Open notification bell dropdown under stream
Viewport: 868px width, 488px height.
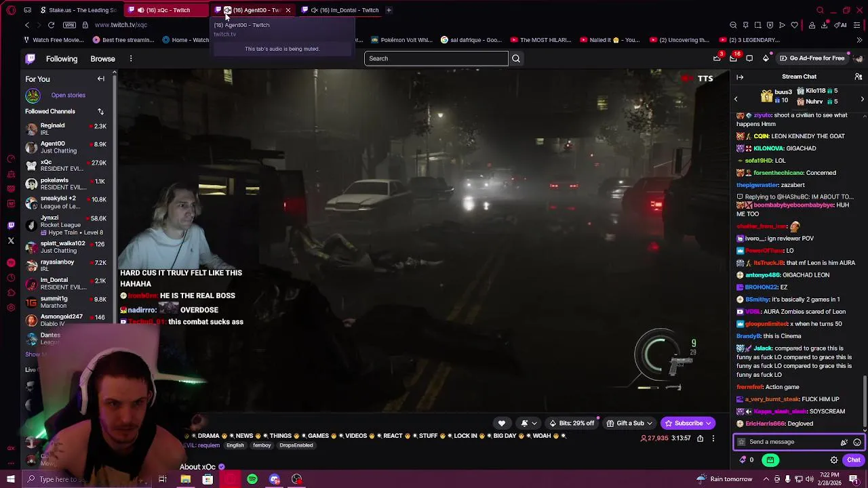(528, 424)
